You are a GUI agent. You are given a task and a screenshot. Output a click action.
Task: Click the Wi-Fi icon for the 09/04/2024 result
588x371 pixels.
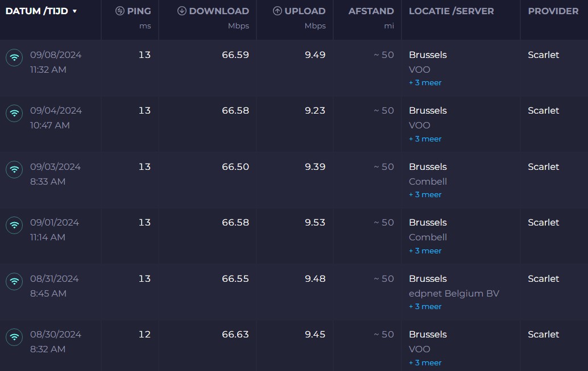pos(14,113)
